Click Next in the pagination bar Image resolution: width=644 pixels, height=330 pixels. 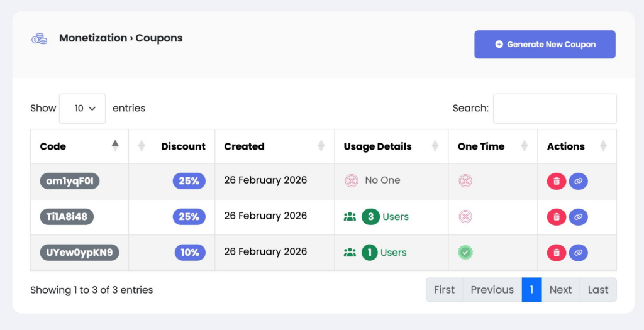point(560,290)
